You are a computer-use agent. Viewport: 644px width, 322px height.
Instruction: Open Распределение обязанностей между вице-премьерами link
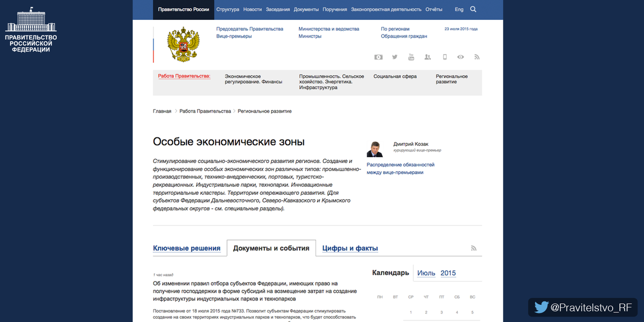(401, 169)
